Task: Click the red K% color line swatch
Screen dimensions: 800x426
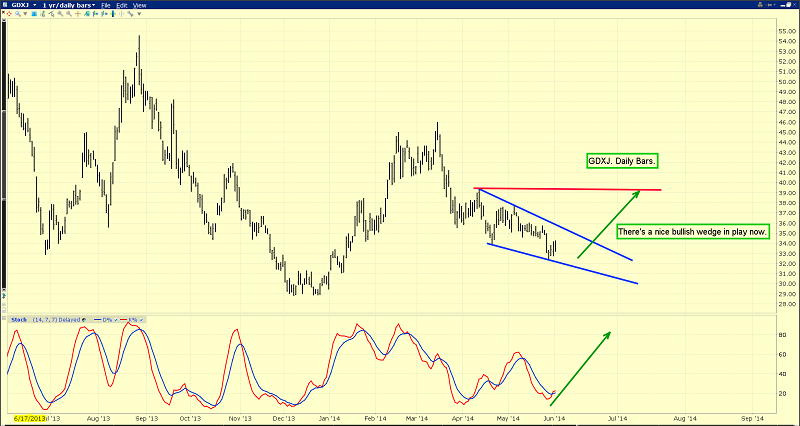Action: click(123, 320)
